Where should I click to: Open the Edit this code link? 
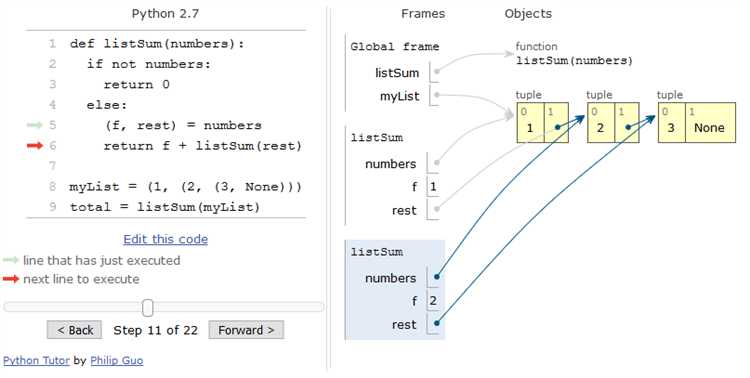pos(165,239)
